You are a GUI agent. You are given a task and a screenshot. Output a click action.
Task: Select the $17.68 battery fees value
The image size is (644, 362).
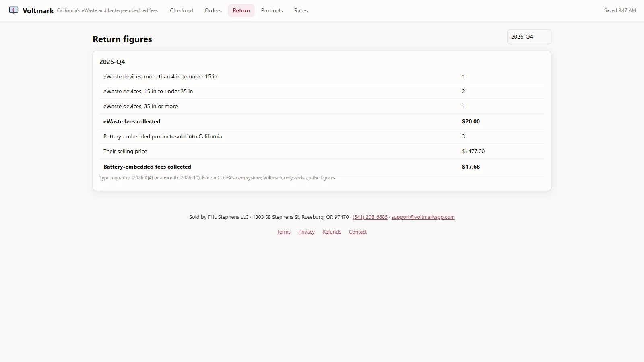point(471,167)
